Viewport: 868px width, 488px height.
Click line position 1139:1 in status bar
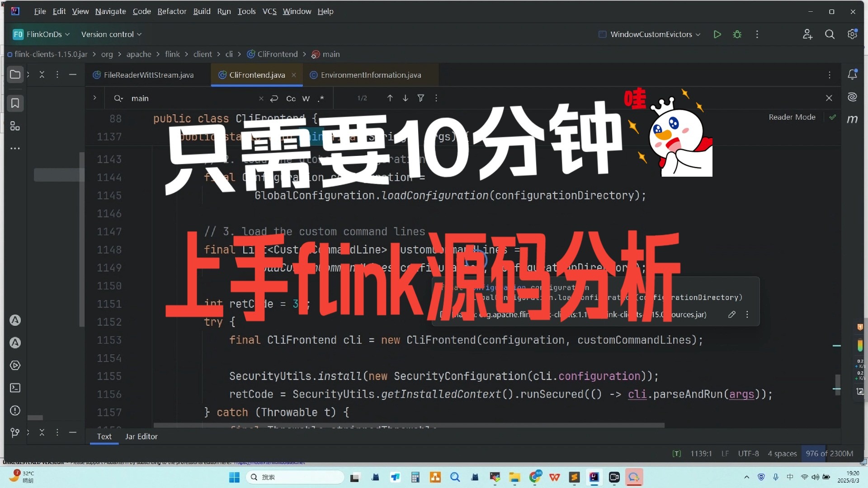[x=701, y=454]
